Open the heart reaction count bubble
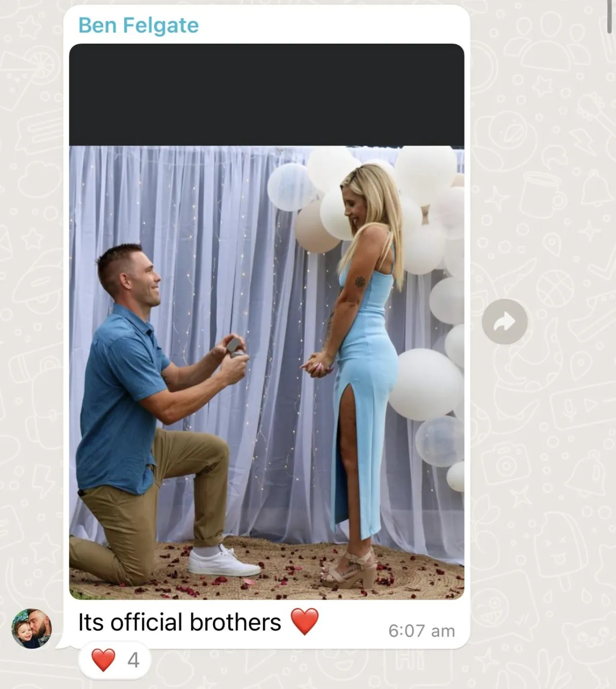 pyautogui.click(x=115, y=660)
